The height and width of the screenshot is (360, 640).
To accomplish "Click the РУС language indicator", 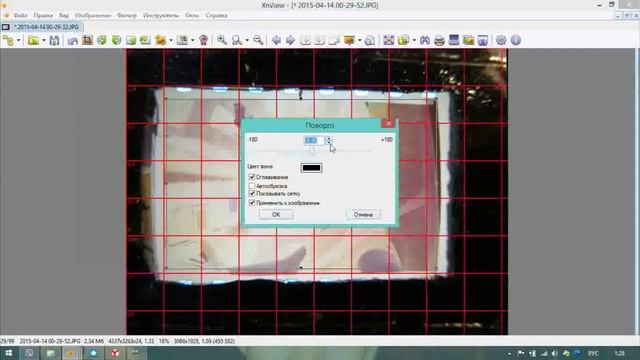I will point(593,353).
